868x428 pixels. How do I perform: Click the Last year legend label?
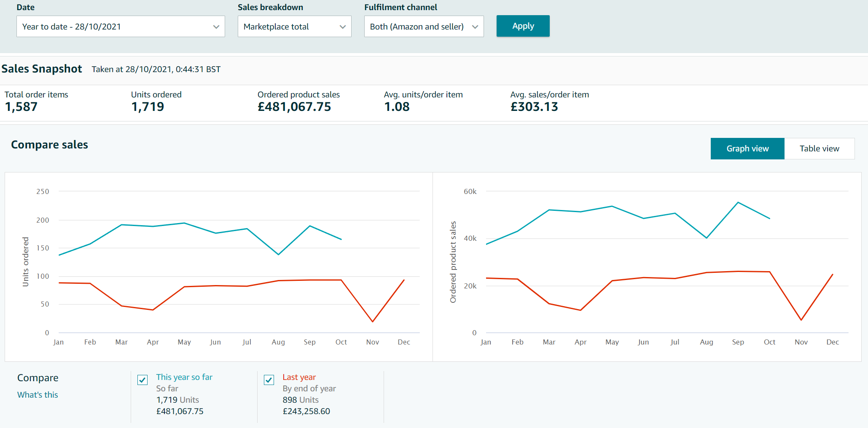pyautogui.click(x=299, y=377)
